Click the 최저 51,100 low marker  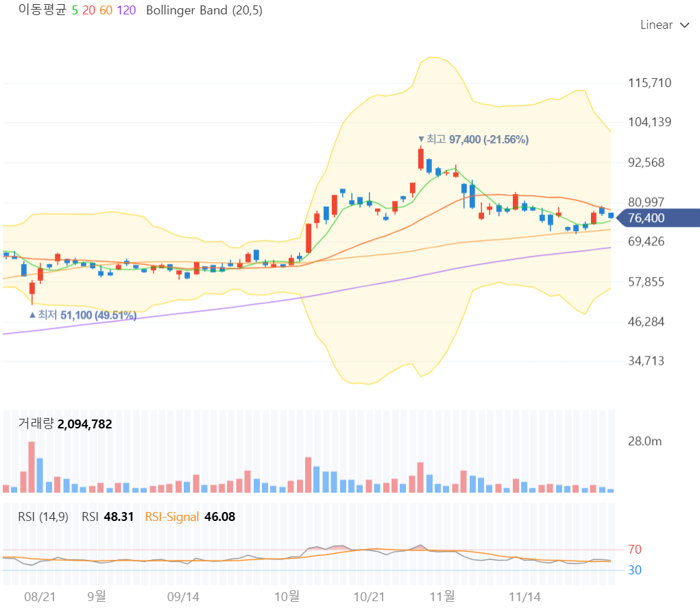[83, 315]
